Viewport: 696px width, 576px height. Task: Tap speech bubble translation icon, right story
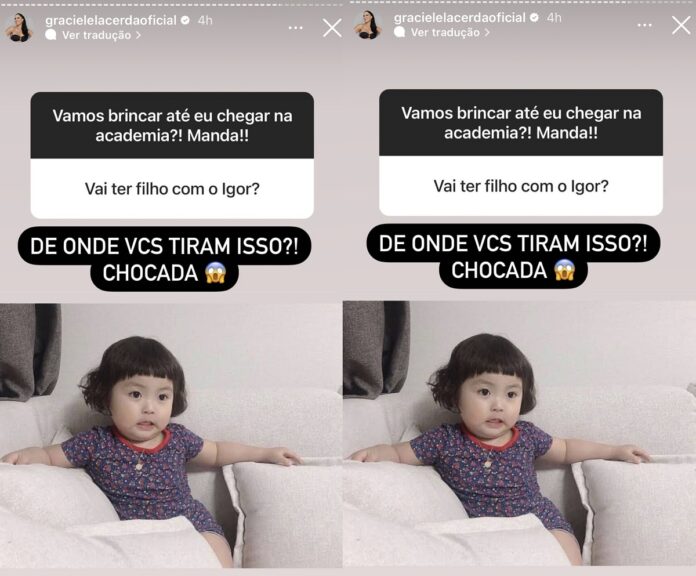[399, 32]
